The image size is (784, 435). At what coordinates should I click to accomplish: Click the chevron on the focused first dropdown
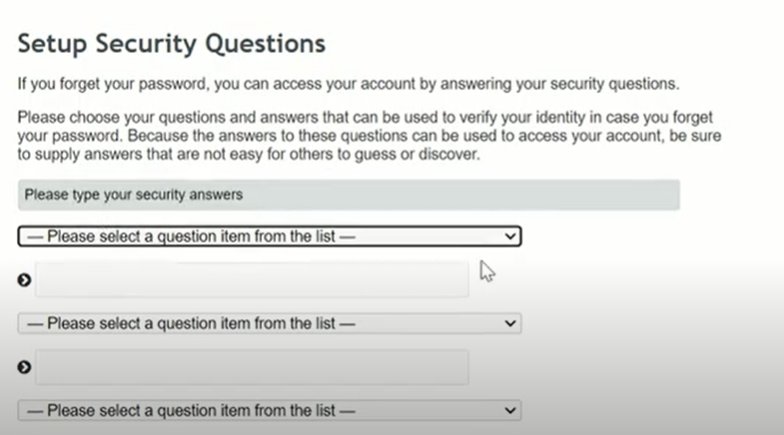click(x=510, y=237)
